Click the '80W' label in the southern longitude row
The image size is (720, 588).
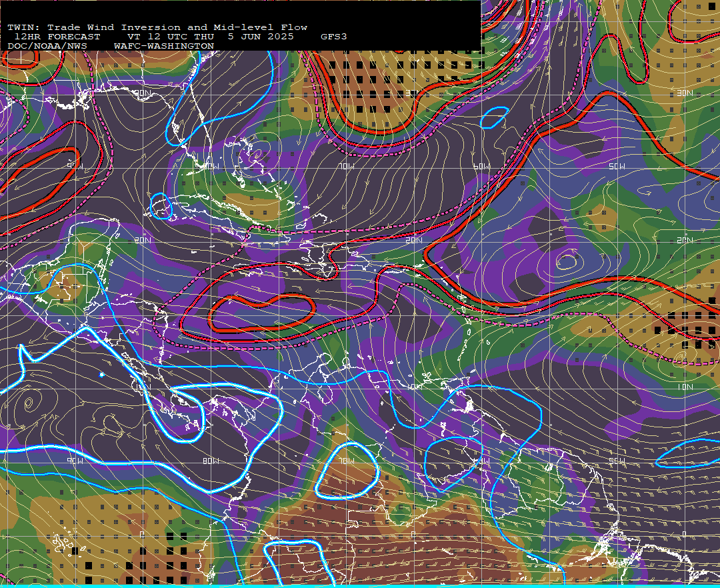[x=211, y=461]
